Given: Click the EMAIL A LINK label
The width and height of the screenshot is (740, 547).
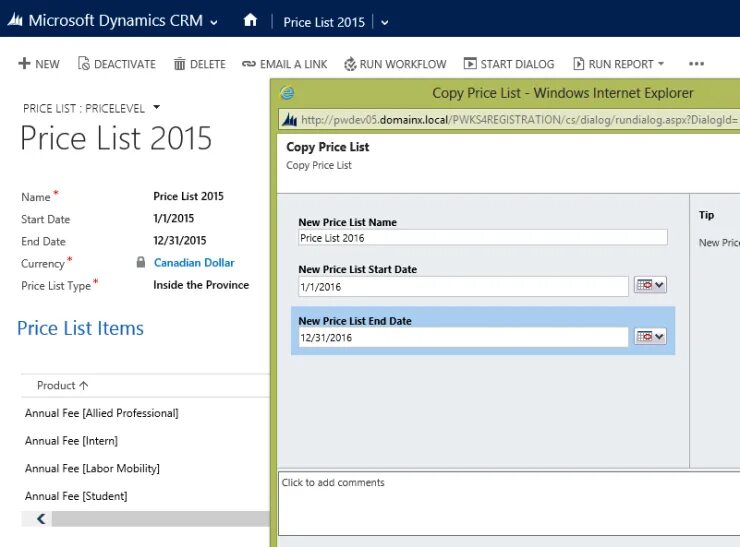Looking at the screenshot, I should 294,64.
